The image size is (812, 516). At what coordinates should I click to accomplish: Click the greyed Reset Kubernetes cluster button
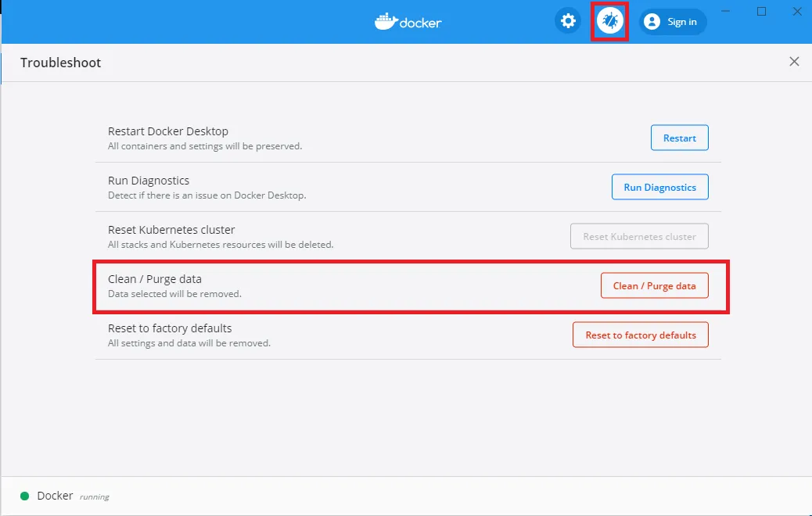coord(639,237)
